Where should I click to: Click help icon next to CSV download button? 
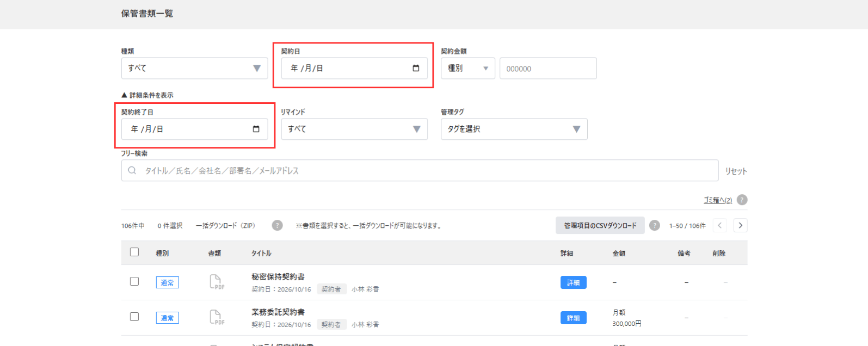655,225
